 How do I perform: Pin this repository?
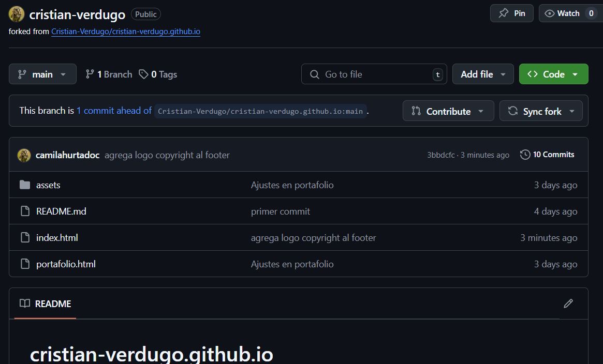point(511,13)
